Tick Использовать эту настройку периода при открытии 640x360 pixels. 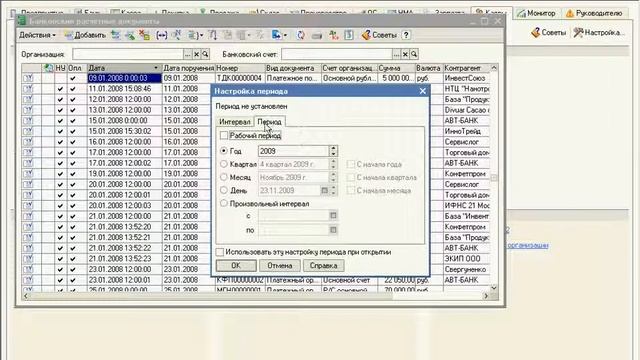point(220,252)
